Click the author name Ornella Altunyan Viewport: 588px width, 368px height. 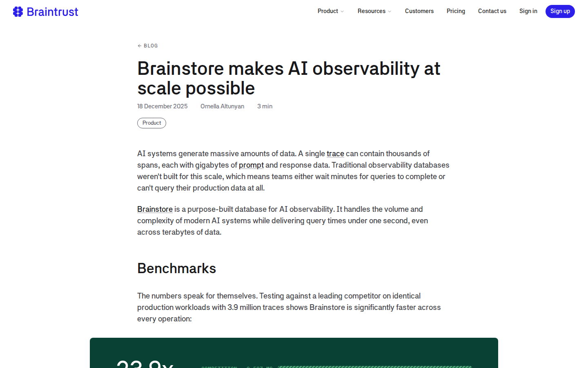pos(222,106)
